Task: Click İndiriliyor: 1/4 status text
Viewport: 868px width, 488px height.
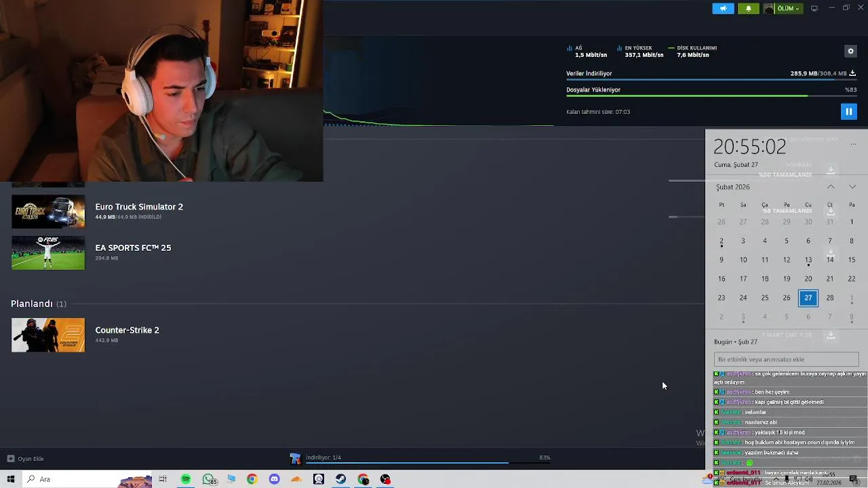Action: point(323,457)
